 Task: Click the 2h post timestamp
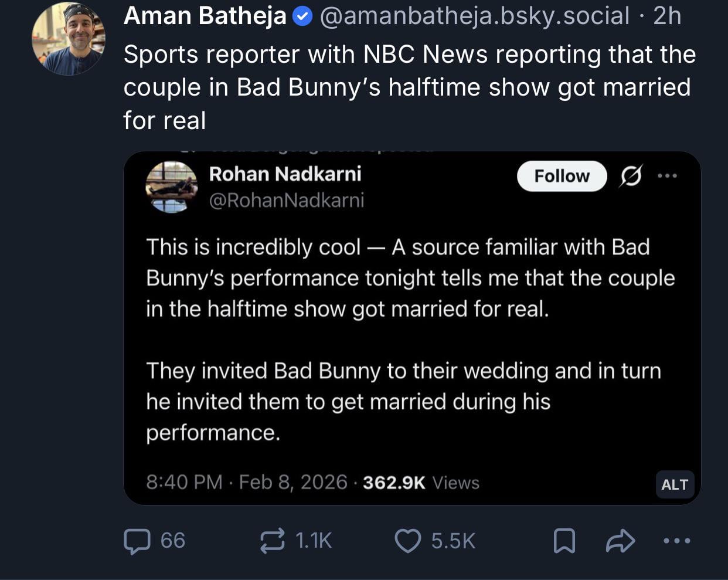[667, 16]
